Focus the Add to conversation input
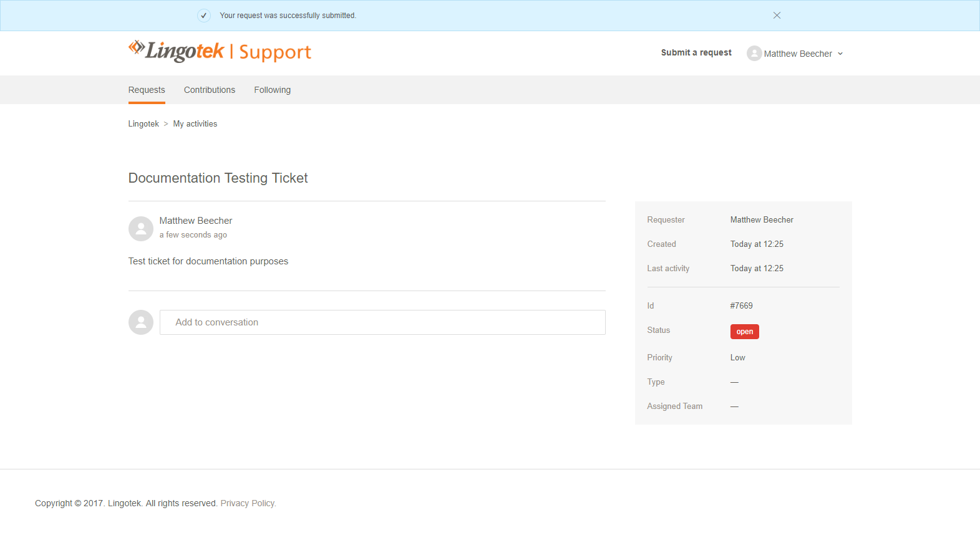 (382, 322)
